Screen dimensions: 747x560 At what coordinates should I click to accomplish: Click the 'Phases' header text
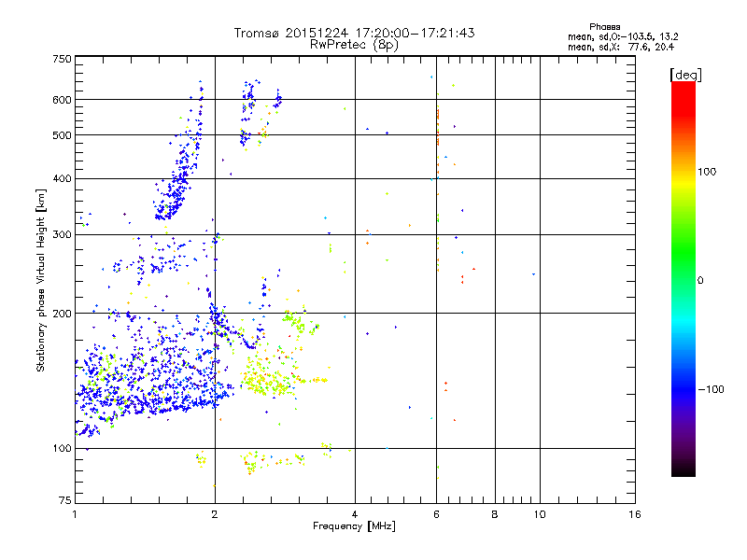click(604, 27)
